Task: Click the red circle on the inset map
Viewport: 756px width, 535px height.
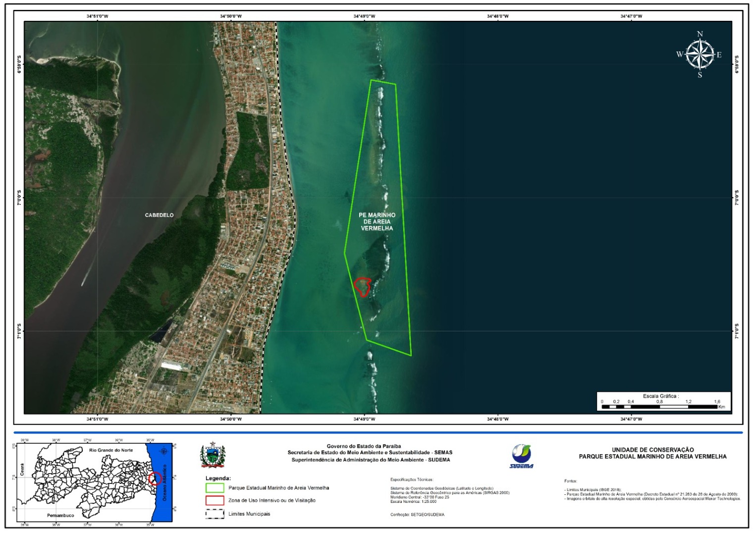Action: (x=155, y=479)
